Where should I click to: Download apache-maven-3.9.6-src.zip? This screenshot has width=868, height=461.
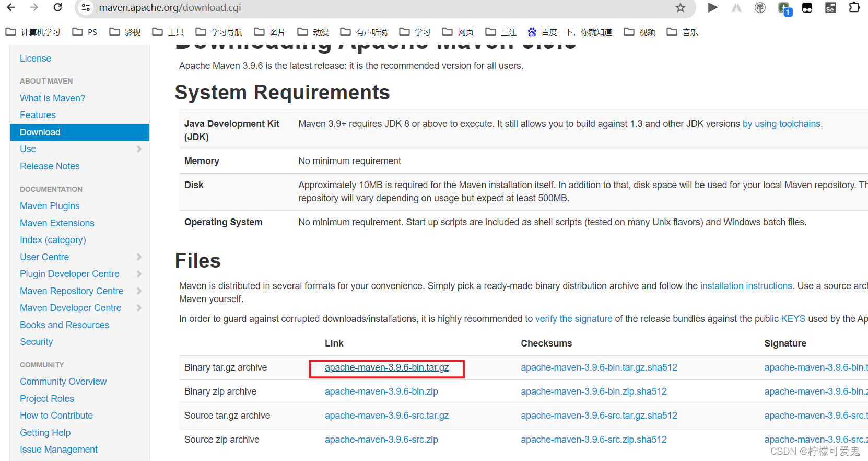point(381,440)
